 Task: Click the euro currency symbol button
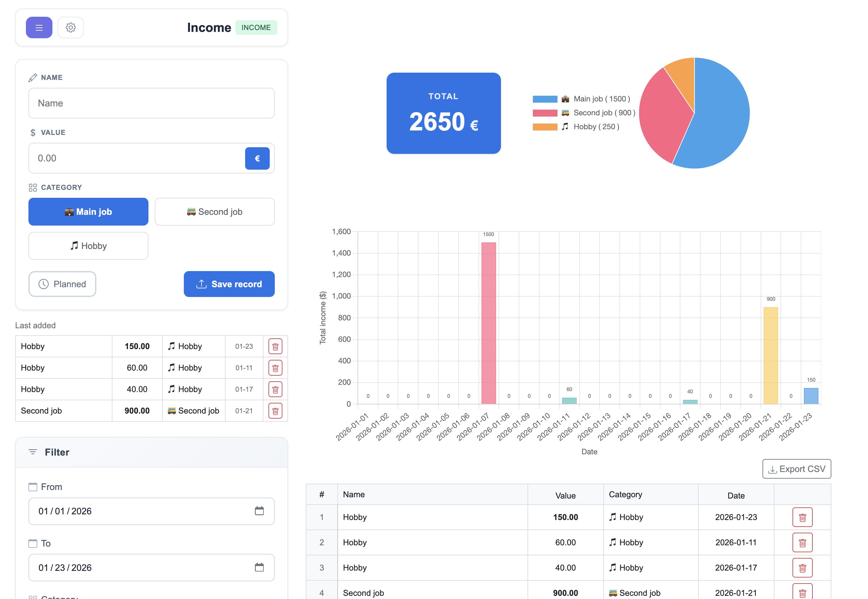coord(257,158)
